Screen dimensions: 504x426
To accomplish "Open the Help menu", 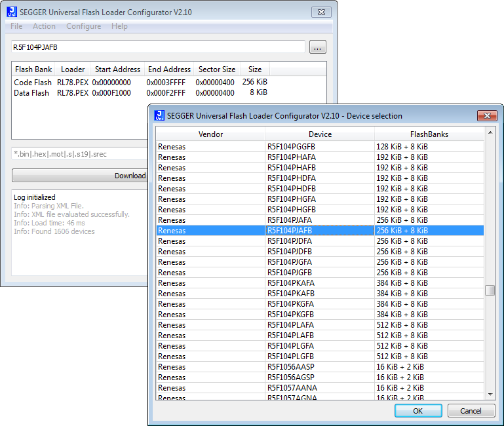I will tap(119, 26).
